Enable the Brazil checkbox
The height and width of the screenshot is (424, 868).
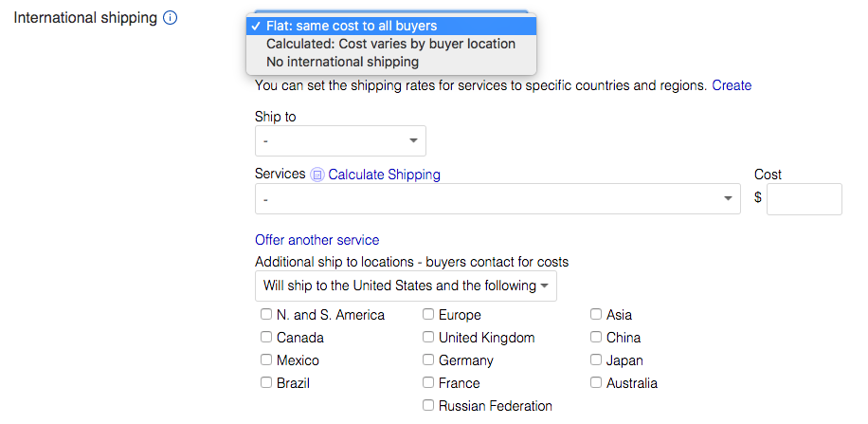coord(266,382)
